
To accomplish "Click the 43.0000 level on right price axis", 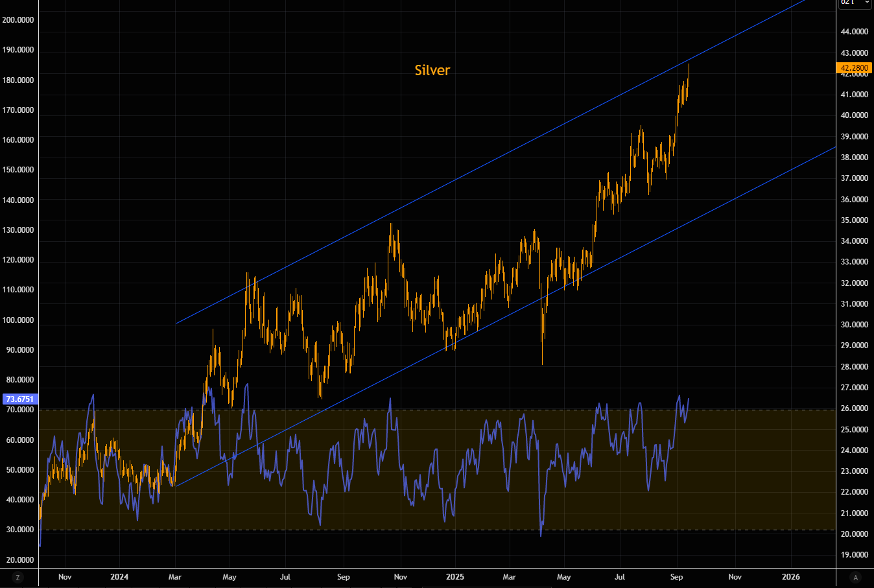I will (855, 53).
